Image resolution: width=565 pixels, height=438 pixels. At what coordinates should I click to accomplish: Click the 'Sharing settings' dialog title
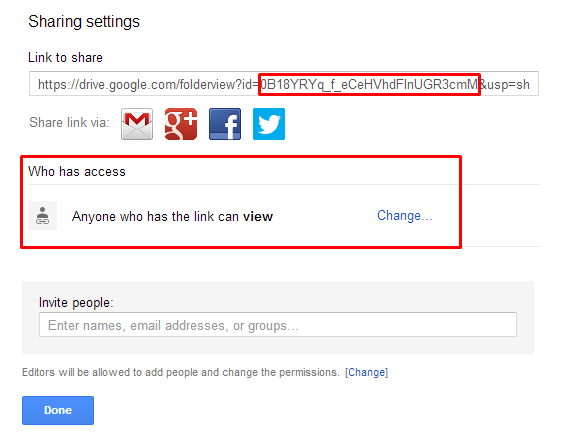click(84, 22)
